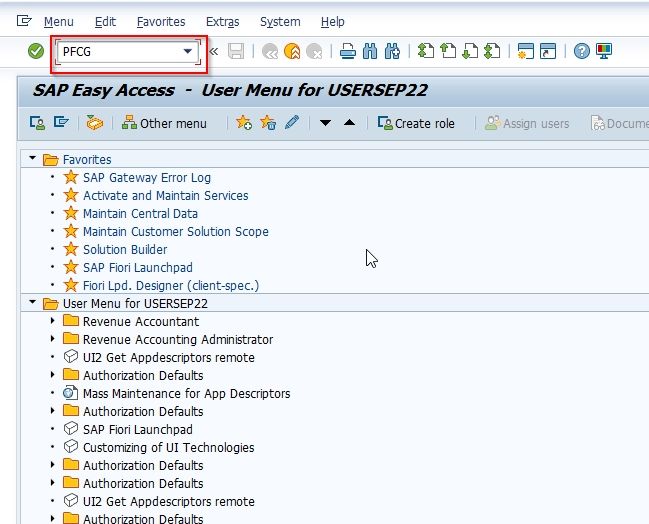
Task: Expand the Revenue Accountant folder
Action: pyautogui.click(x=53, y=320)
